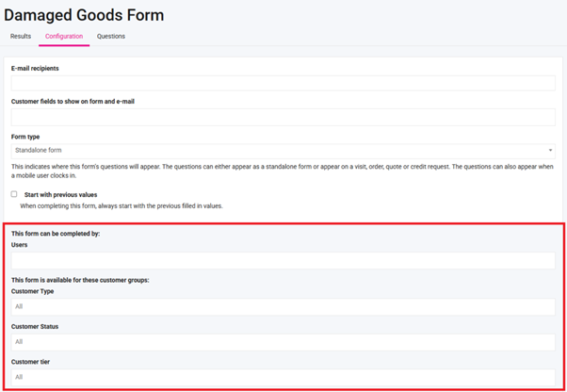Open the Results tab
This screenshot has height=392, width=567.
point(21,37)
